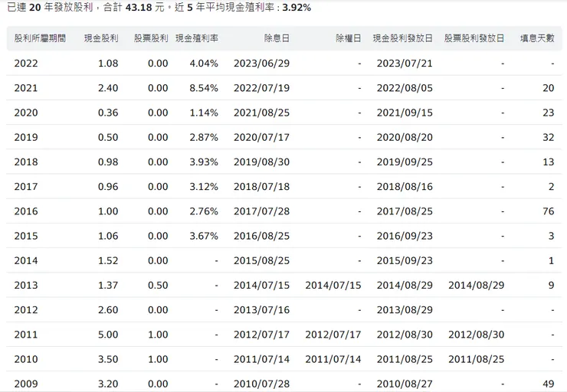The width and height of the screenshot is (567, 392).
Task: Click the 現金股利 column header
Action: click(x=101, y=38)
